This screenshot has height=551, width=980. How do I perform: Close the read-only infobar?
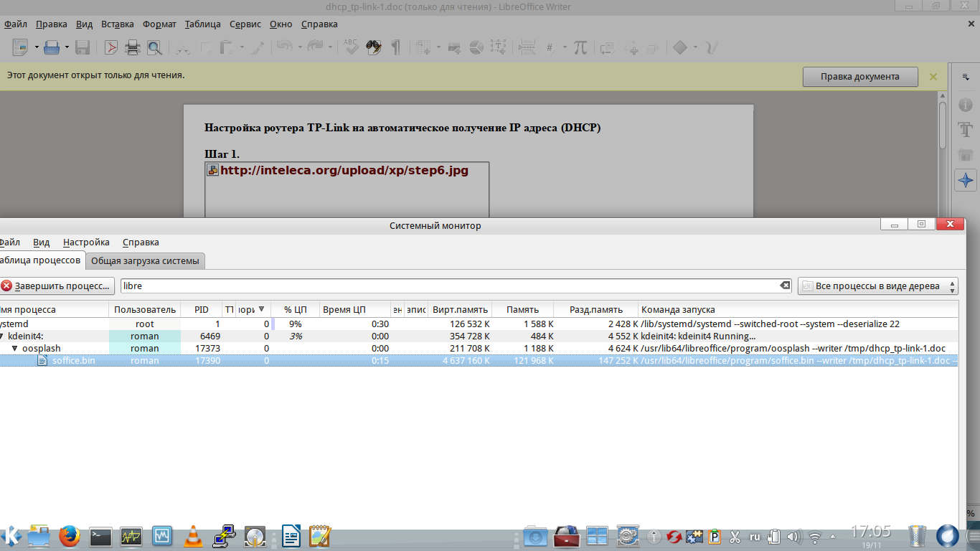coord(933,76)
